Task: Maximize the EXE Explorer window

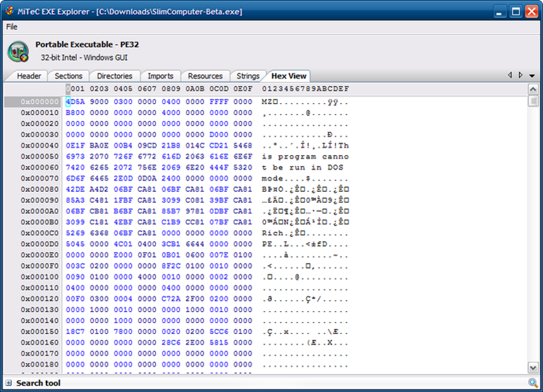Action: (516, 11)
